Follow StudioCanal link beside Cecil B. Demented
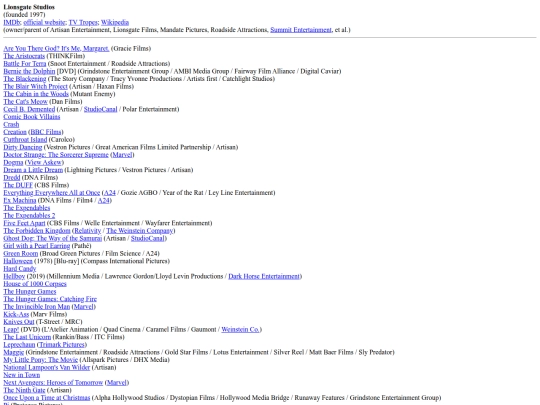540x405 pixels. click(x=101, y=109)
